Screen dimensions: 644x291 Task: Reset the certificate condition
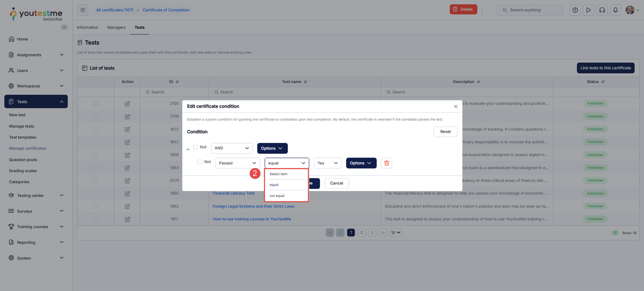point(445,132)
